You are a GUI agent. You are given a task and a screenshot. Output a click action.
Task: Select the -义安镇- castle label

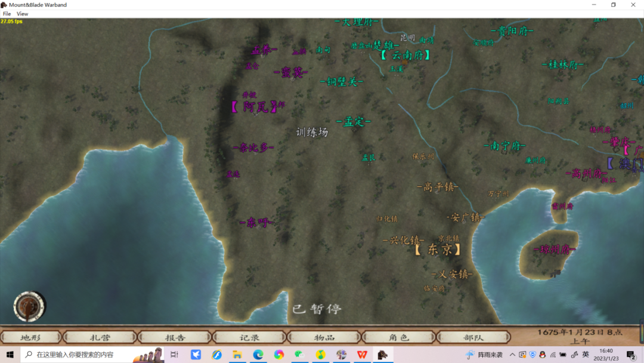452,274
